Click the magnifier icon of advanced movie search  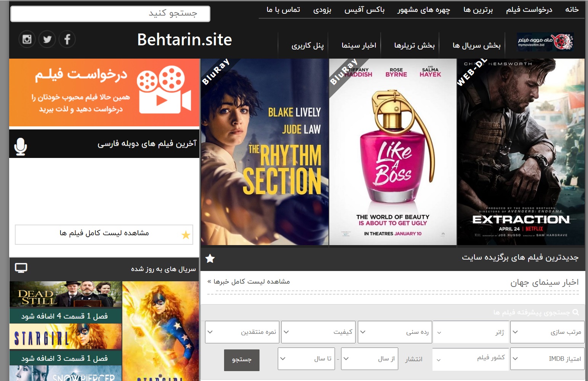pos(576,312)
